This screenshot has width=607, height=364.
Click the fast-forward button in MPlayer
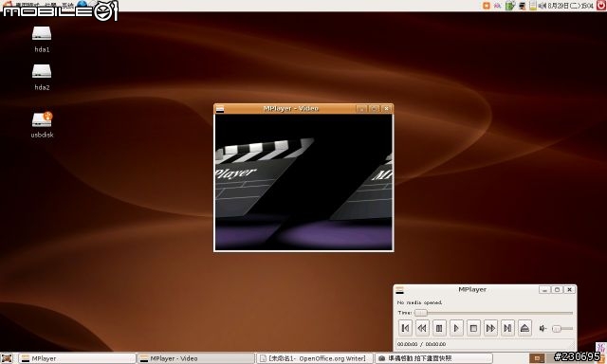(490, 328)
